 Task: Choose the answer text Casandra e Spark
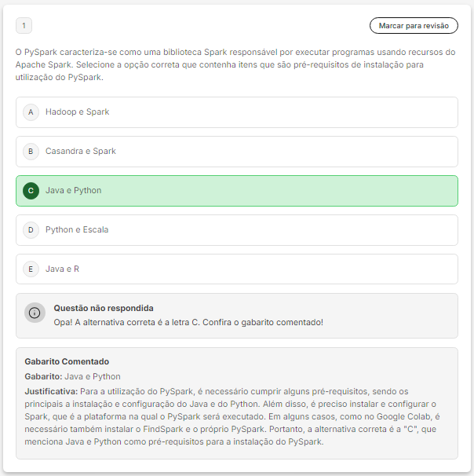(80, 152)
